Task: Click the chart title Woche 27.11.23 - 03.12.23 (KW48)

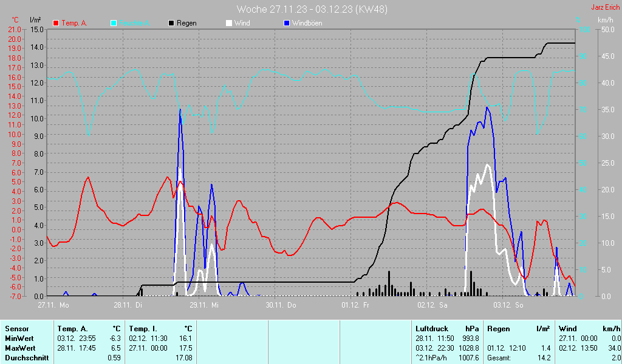Action: pyautogui.click(x=312, y=9)
